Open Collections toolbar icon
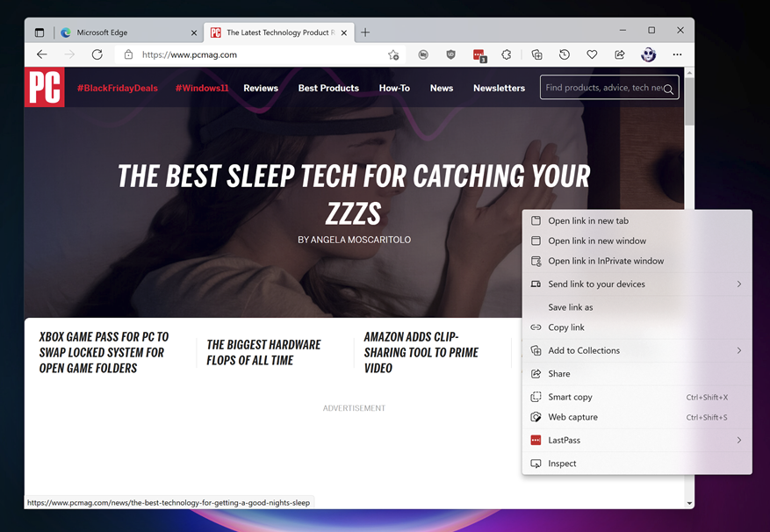The height and width of the screenshot is (532, 770). 536,54
